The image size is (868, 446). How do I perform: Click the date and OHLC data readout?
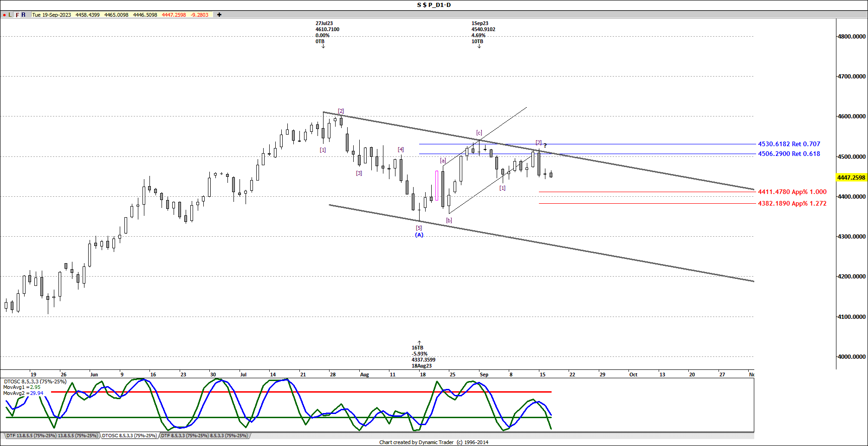(120, 15)
